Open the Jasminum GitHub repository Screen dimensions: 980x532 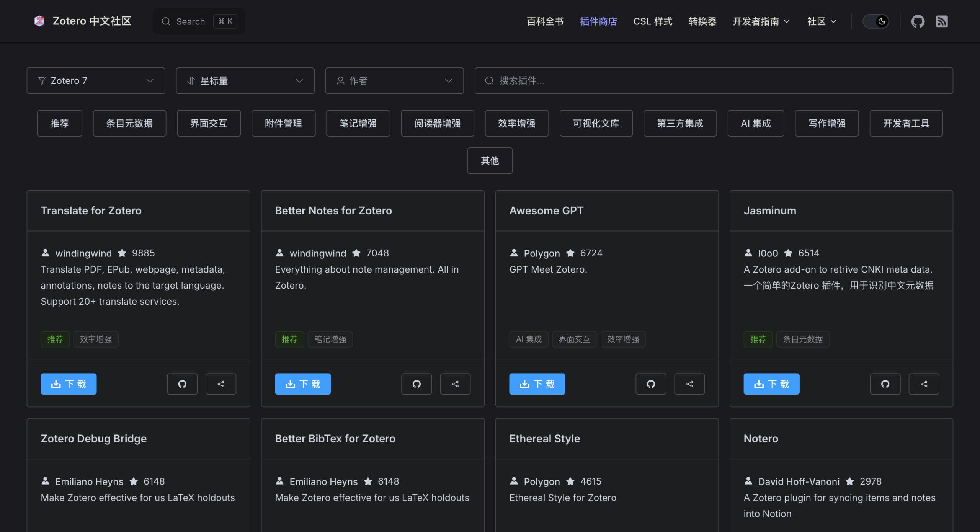click(x=885, y=384)
